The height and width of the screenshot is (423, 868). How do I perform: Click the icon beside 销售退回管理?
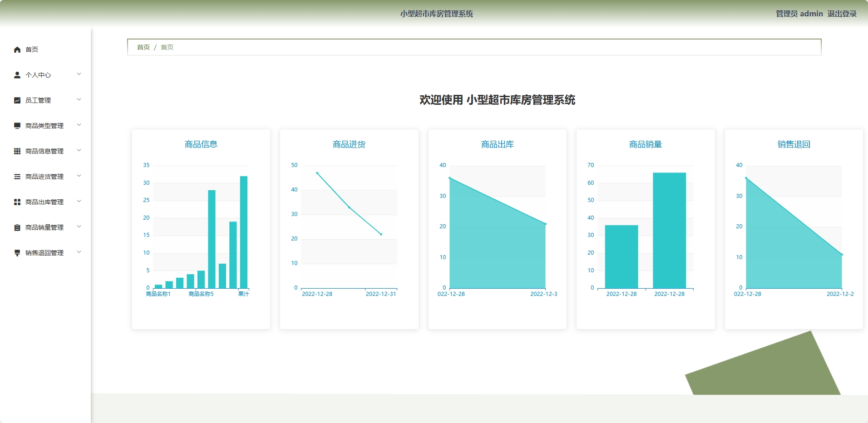(17, 253)
